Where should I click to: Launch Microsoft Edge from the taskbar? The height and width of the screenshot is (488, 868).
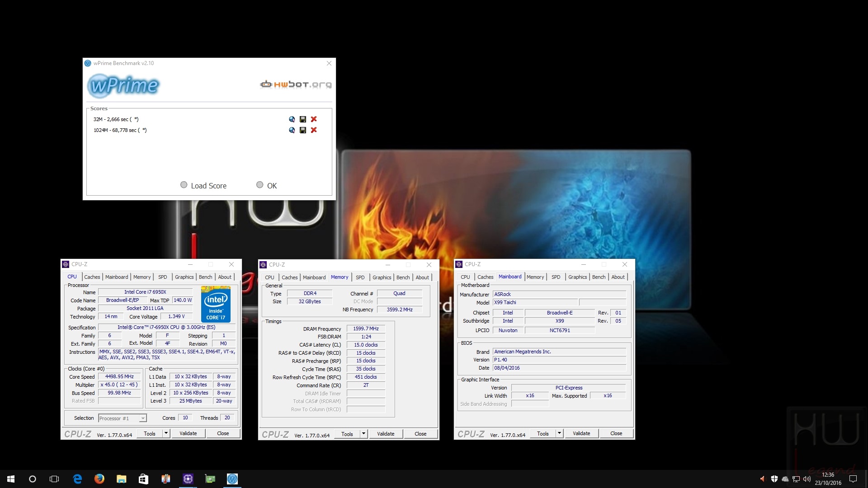pos(77,479)
